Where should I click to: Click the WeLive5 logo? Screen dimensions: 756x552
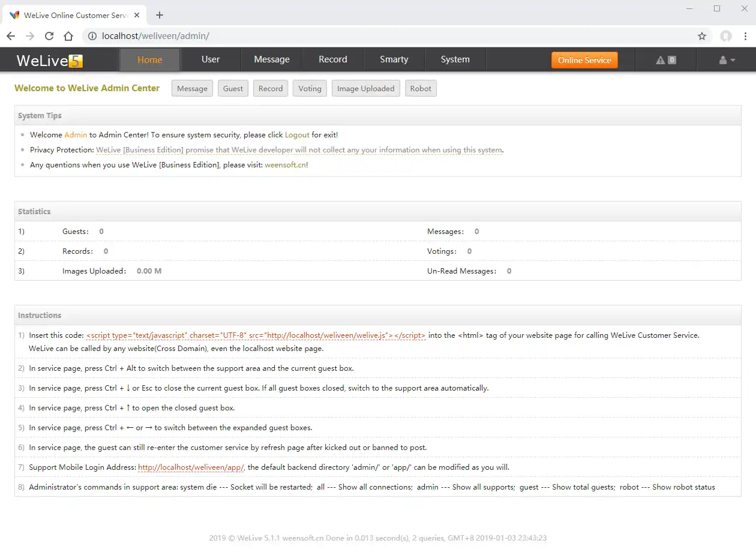click(49, 60)
